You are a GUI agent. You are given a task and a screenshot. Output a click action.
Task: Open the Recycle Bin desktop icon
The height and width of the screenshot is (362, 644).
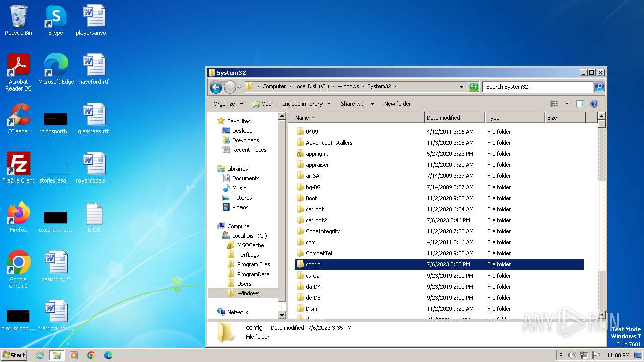(x=18, y=21)
